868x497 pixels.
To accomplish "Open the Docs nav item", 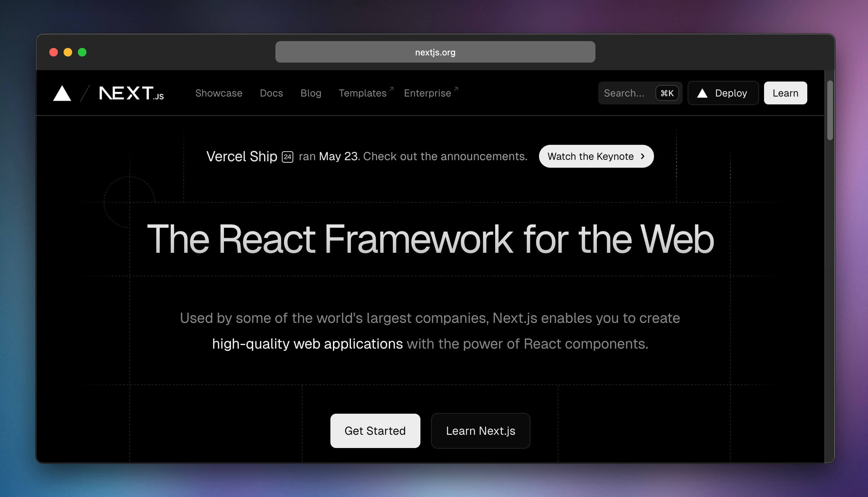I will tap(271, 93).
